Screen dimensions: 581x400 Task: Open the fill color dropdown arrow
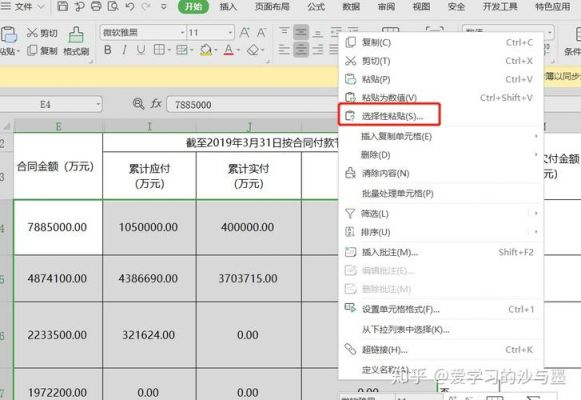[x=215, y=50]
